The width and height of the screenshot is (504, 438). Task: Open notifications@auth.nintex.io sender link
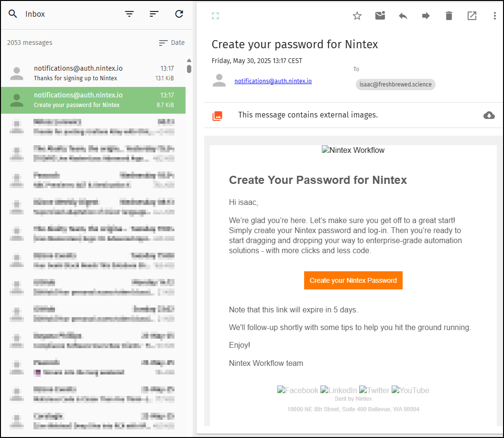pos(273,81)
